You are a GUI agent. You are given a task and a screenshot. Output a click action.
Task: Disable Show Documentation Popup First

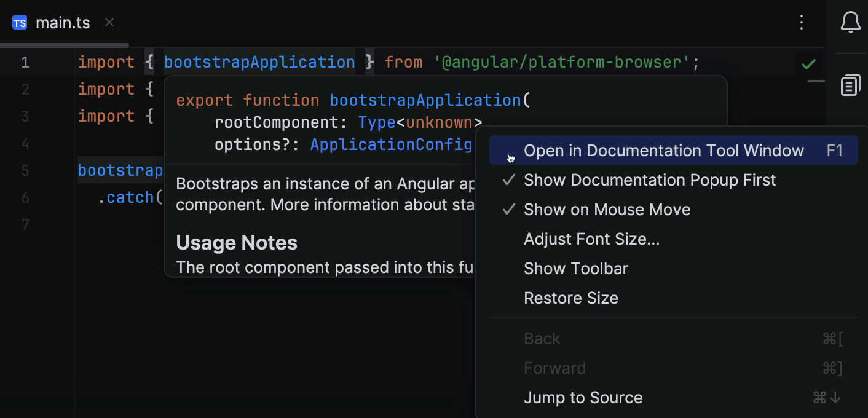pyautogui.click(x=650, y=179)
